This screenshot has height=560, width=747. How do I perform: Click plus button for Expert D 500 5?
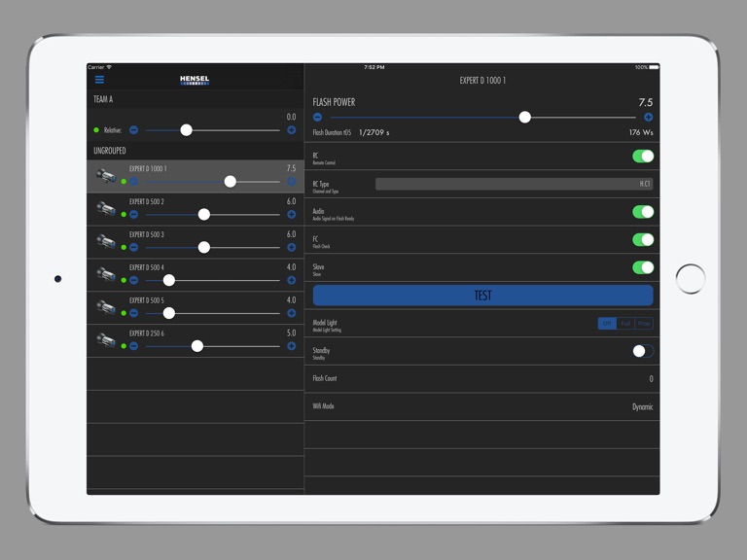[x=292, y=313]
